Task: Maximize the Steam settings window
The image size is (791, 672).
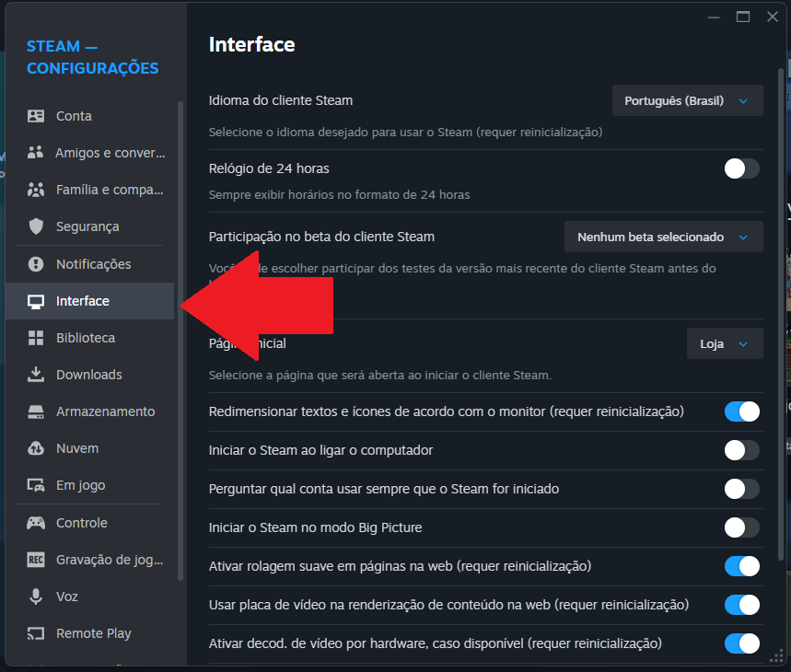Action: [x=742, y=17]
